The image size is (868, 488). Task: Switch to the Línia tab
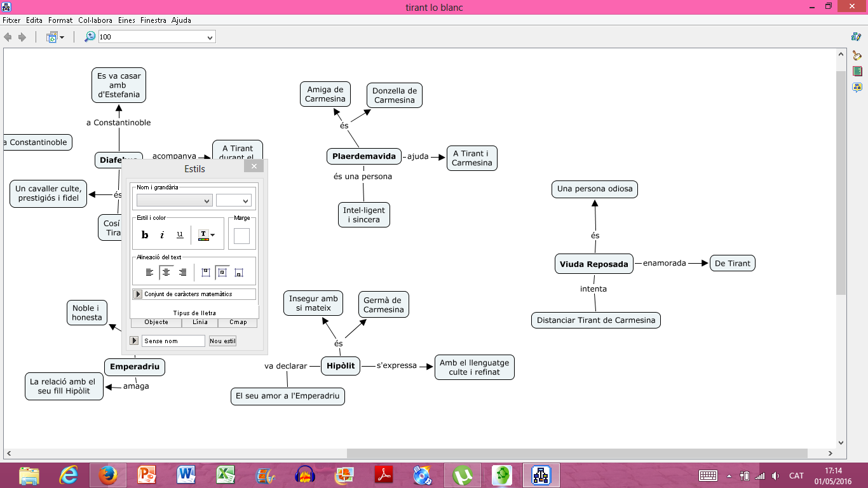(200, 322)
